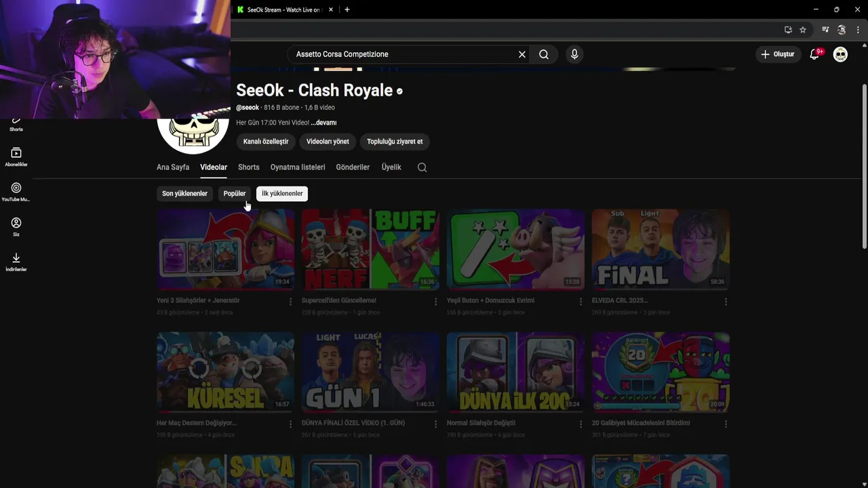
Task: Click Topluluğu ziyaret et button
Action: click(395, 142)
